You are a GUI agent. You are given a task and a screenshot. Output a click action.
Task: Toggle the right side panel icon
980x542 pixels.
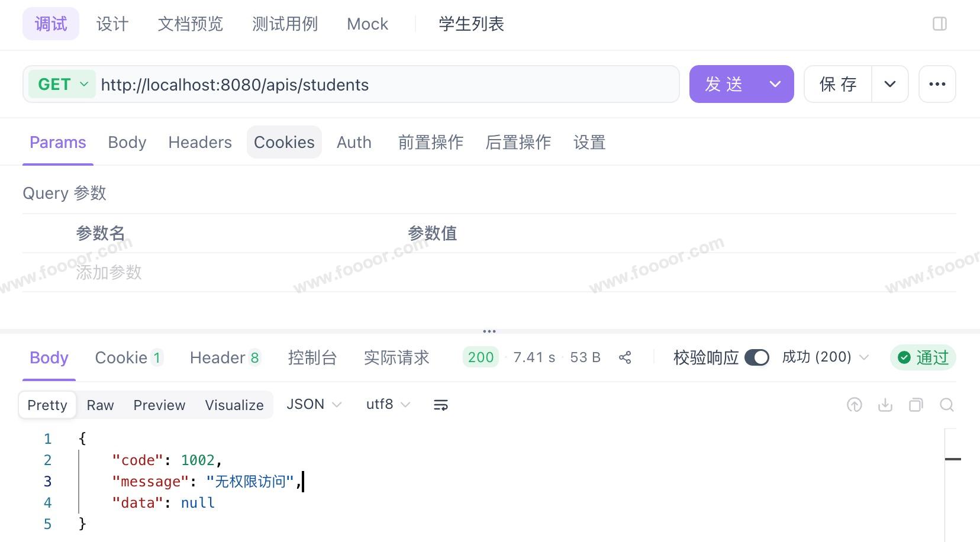(940, 24)
